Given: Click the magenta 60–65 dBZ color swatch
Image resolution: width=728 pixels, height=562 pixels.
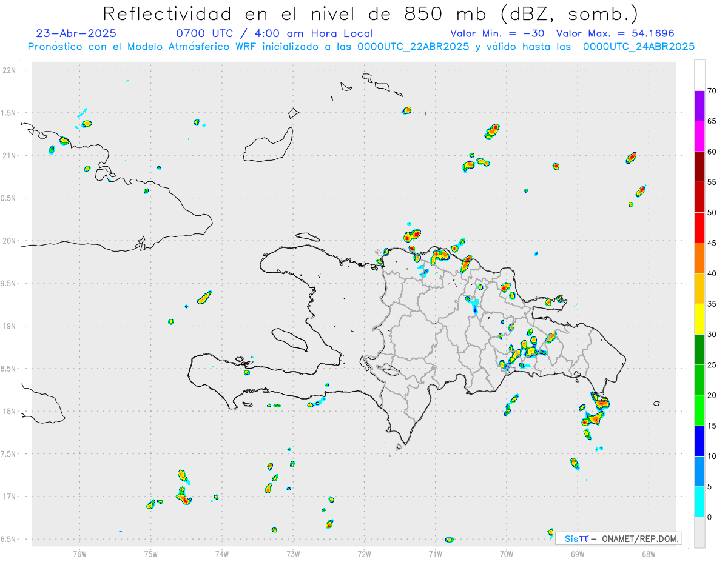Looking at the screenshot, I should (699, 136).
